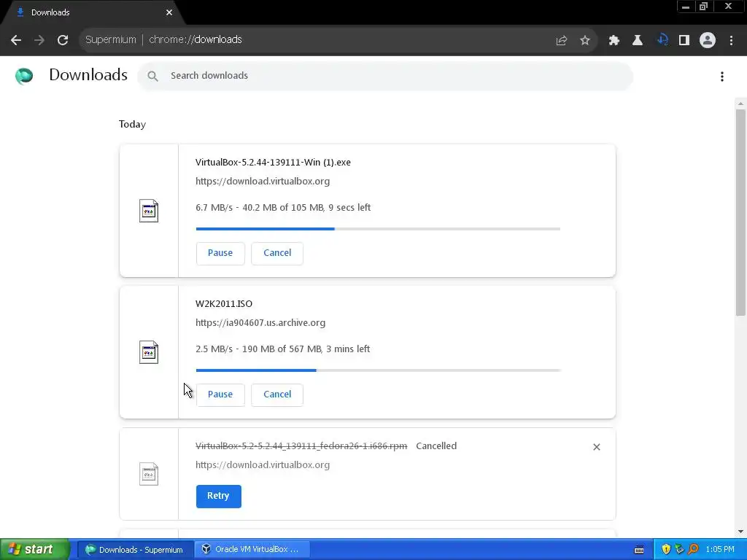Open the ia904607.us.archive.org link
Viewport: 747px width, 560px height.
click(260, 323)
